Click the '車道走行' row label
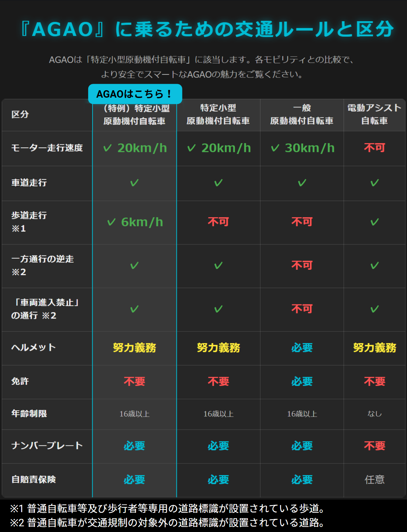Image resolution: width=407 pixels, height=532 pixels. [x=29, y=183]
